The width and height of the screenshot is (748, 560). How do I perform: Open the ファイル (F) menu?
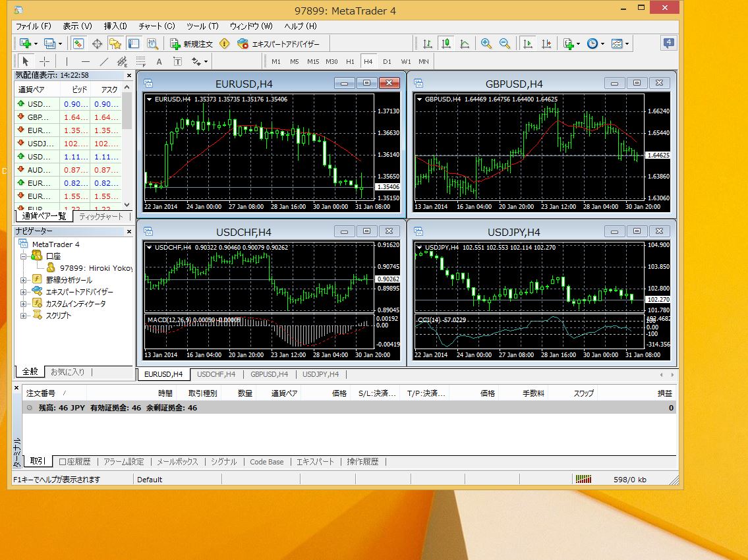pyautogui.click(x=34, y=26)
